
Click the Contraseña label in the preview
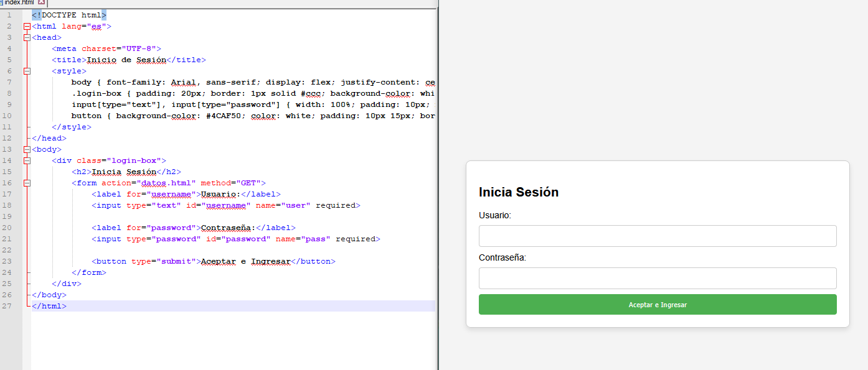click(x=502, y=257)
